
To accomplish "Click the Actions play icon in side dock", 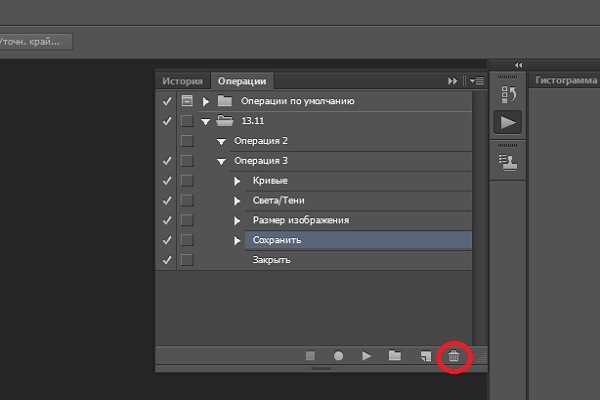I will click(x=508, y=122).
